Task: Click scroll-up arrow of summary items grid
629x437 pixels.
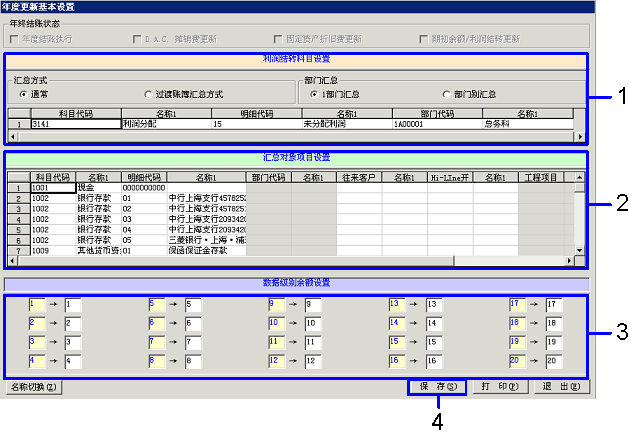Action: [579, 175]
